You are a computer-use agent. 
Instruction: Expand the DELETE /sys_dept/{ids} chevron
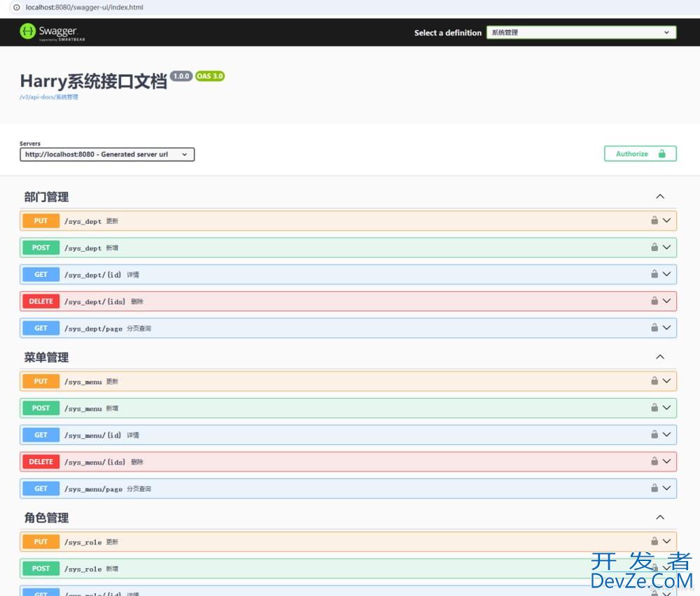(x=666, y=301)
